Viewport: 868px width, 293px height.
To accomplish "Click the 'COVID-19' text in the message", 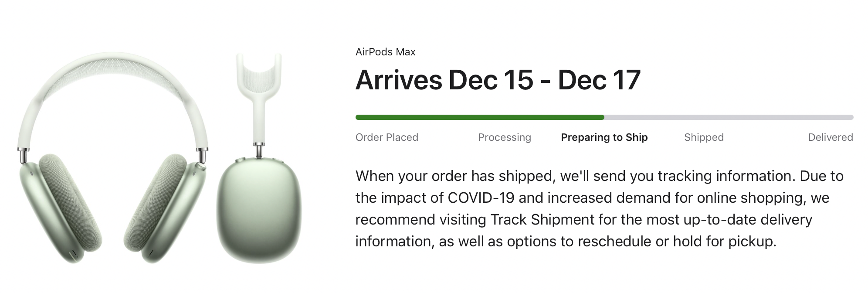I will point(481,198).
